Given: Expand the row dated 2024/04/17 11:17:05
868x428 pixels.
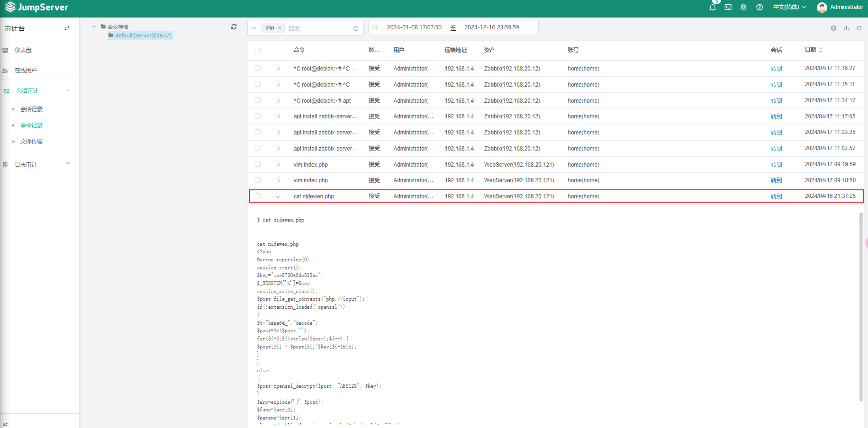Looking at the screenshot, I should click(x=279, y=116).
